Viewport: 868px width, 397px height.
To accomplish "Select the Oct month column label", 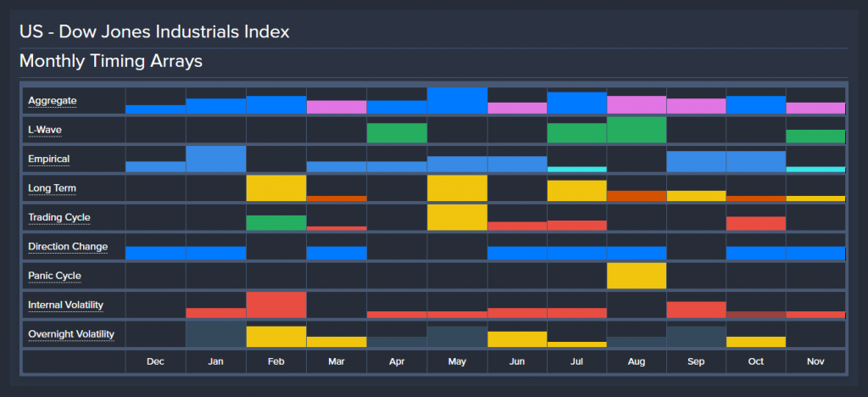I will (755, 361).
